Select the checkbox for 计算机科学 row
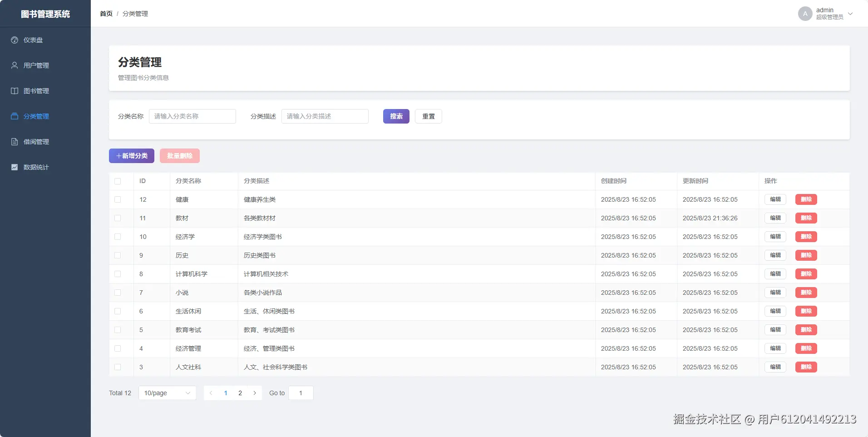The height and width of the screenshot is (437, 868). (118, 274)
